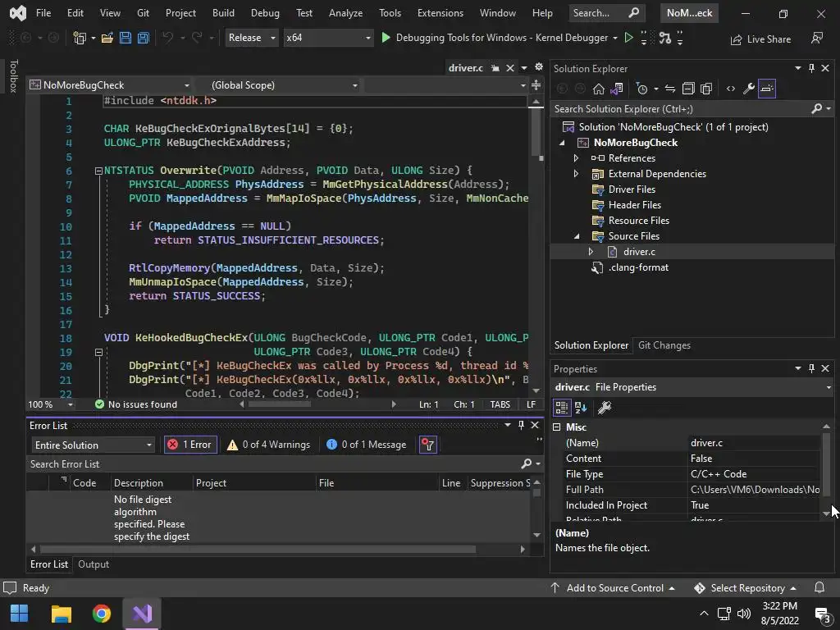Toggle the 1 Error filter button
Image resolution: width=840 pixels, height=630 pixels.
click(190, 445)
